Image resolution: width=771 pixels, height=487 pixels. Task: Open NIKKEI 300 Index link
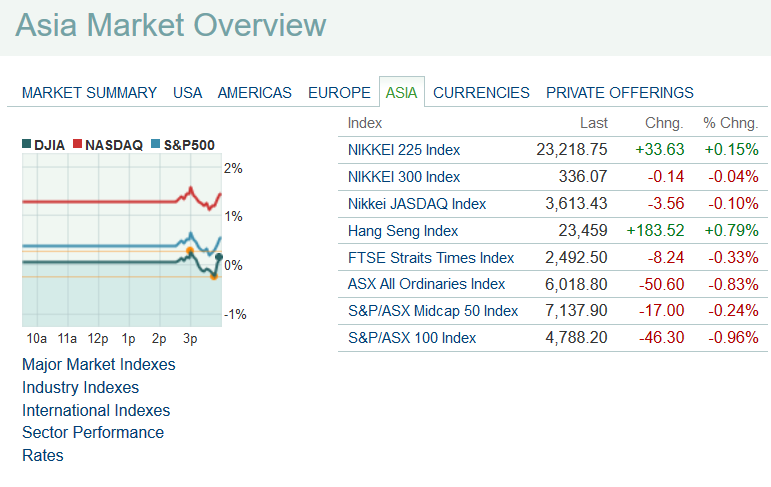[x=404, y=177]
